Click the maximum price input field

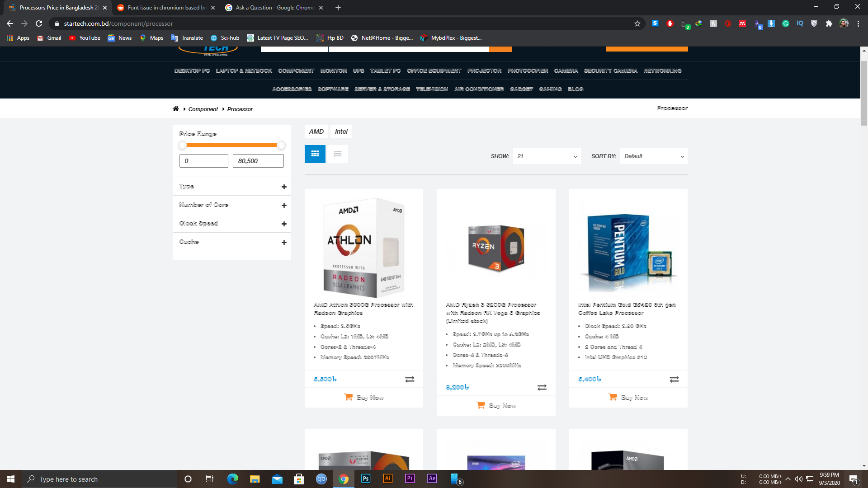[258, 161]
